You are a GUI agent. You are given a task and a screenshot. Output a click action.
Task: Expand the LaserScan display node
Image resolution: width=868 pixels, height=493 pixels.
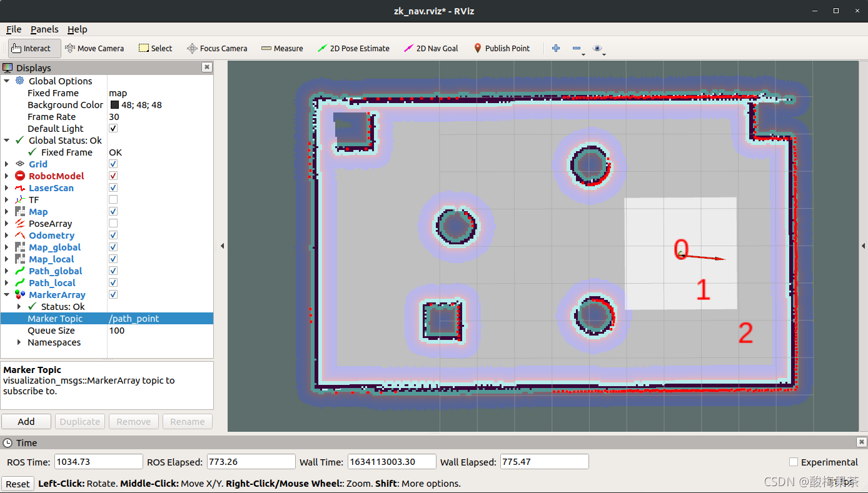tap(7, 187)
